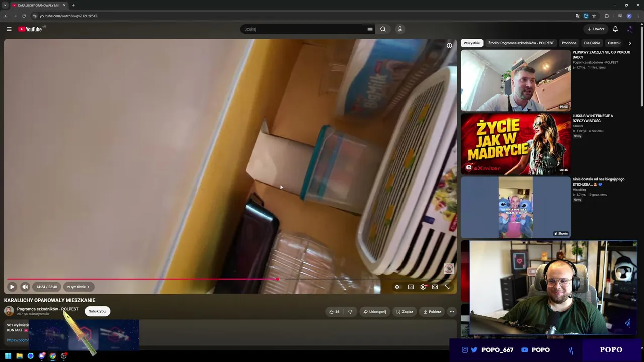Dislike this video

coord(350,312)
